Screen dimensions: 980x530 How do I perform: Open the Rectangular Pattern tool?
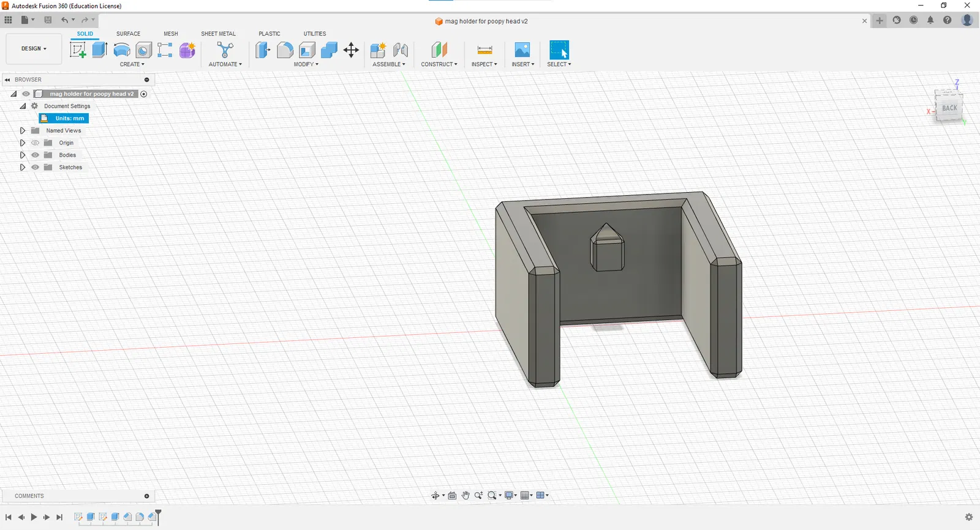pyautogui.click(x=165, y=50)
